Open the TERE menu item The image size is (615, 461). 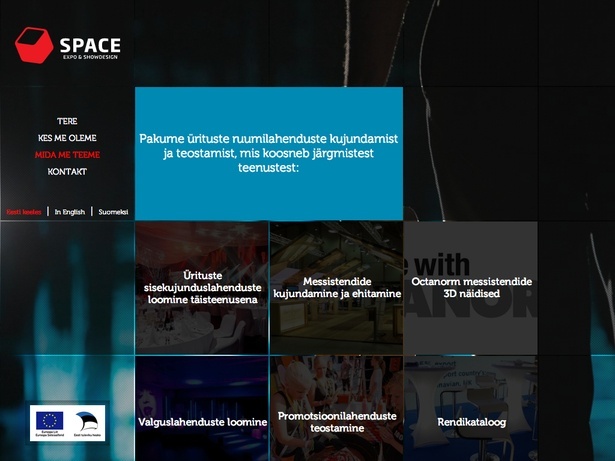[67, 121]
